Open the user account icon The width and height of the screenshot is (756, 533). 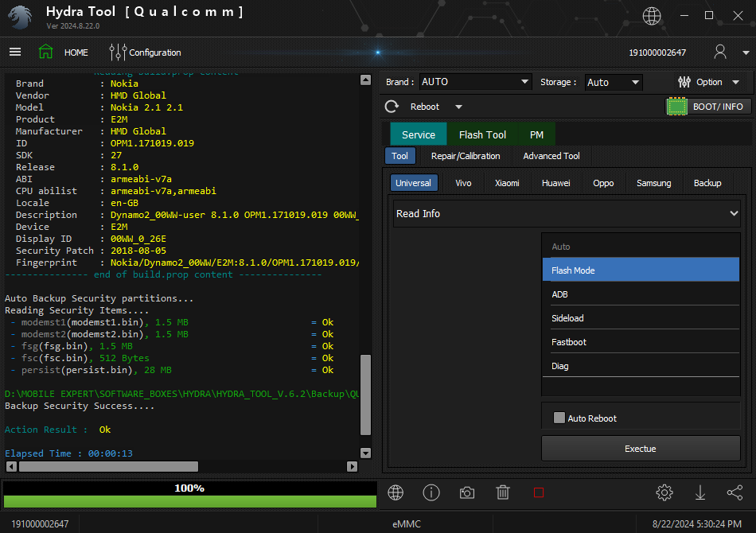point(720,53)
